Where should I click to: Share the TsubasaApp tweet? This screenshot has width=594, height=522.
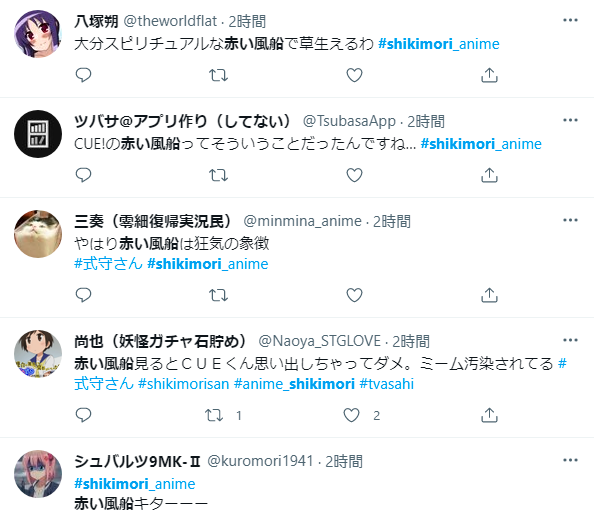[x=489, y=175]
